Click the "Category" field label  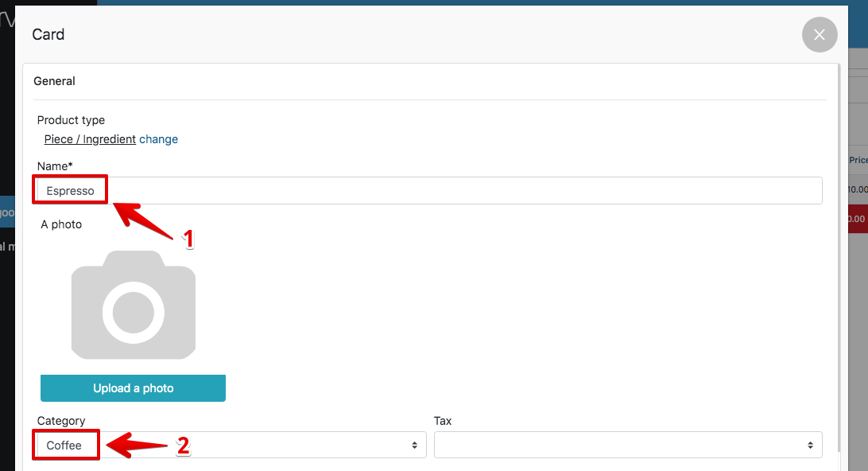(x=61, y=421)
